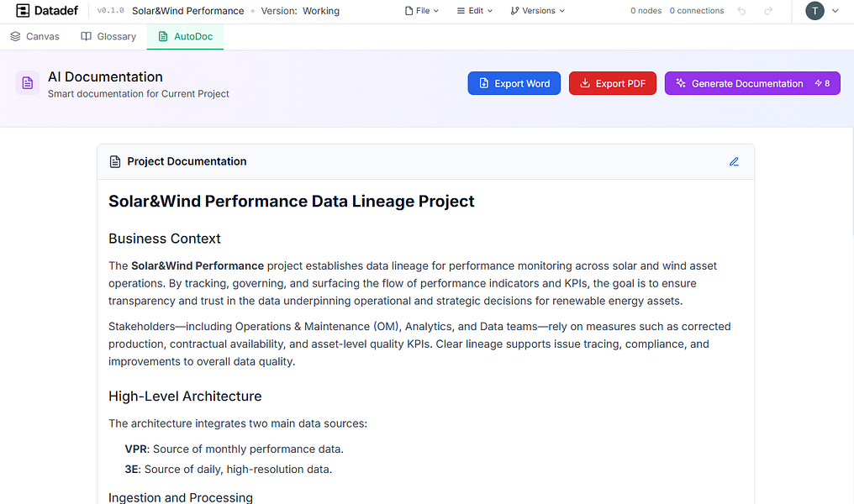The width and height of the screenshot is (854, 504).
Task: Open the File menu dropdown
Action: click(x=422, y=10)
